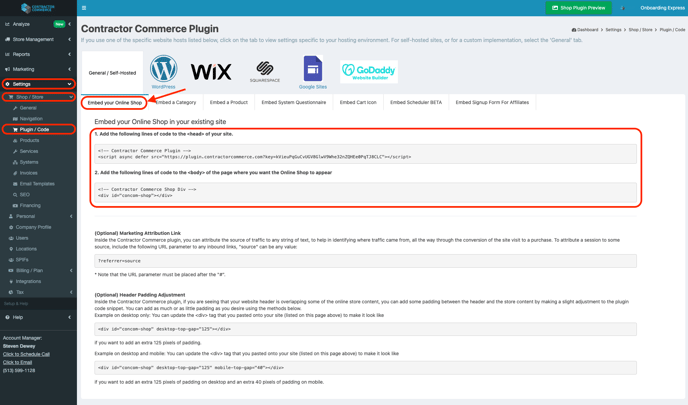Open Services settings item
Viewport: 688px width, 405px height.
coord(29,151)
